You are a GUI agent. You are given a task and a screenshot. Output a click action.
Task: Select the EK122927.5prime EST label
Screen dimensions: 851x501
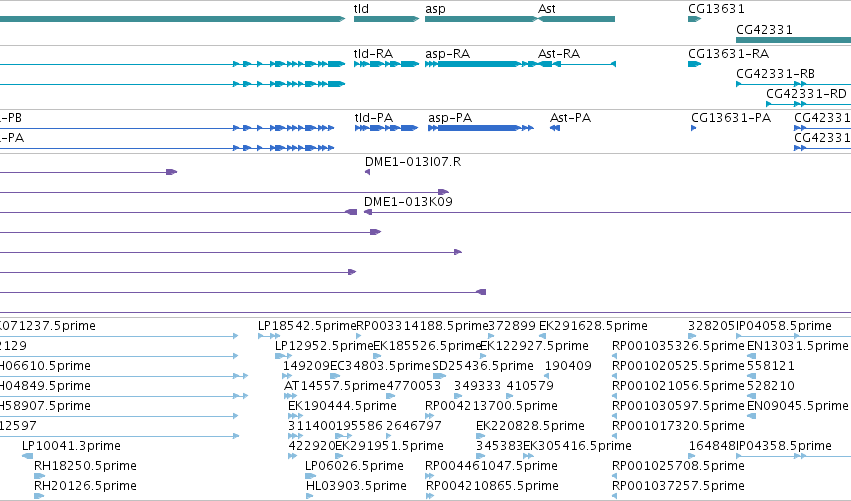(535, 345)
